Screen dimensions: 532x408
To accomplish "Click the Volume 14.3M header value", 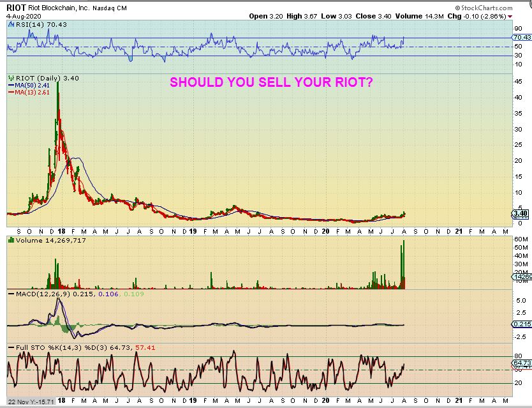I will [x=419, y=17].
